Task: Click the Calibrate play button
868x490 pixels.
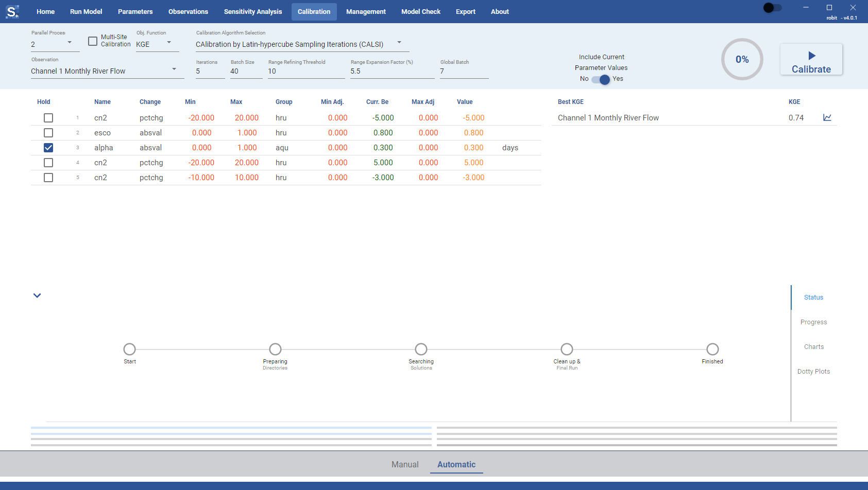Action: pos(811,59)
